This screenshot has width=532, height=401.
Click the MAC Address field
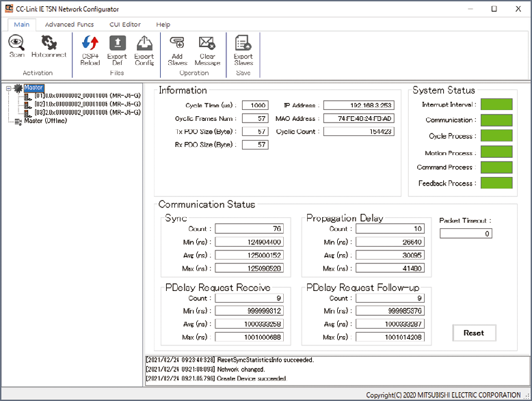coord(358,118)
